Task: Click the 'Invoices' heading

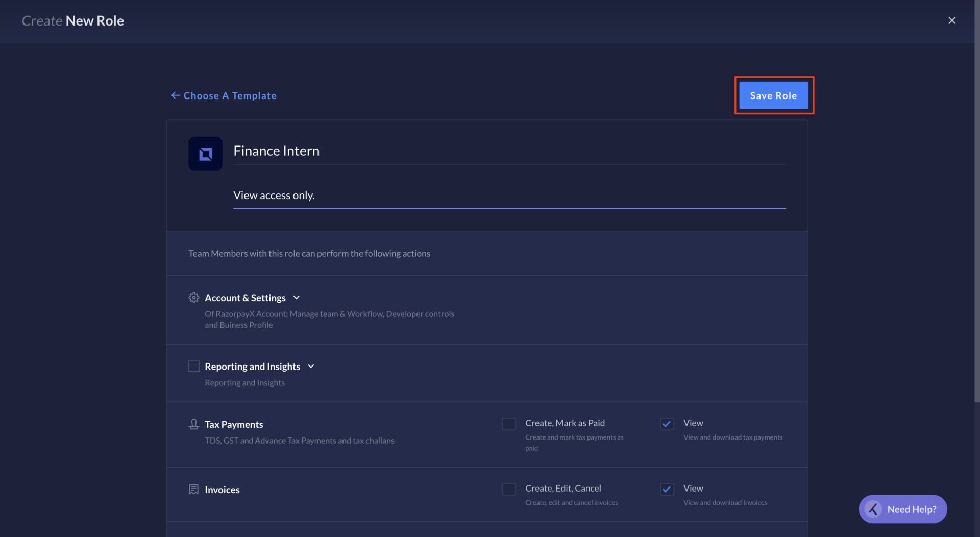Action: [x=222, y=490]
